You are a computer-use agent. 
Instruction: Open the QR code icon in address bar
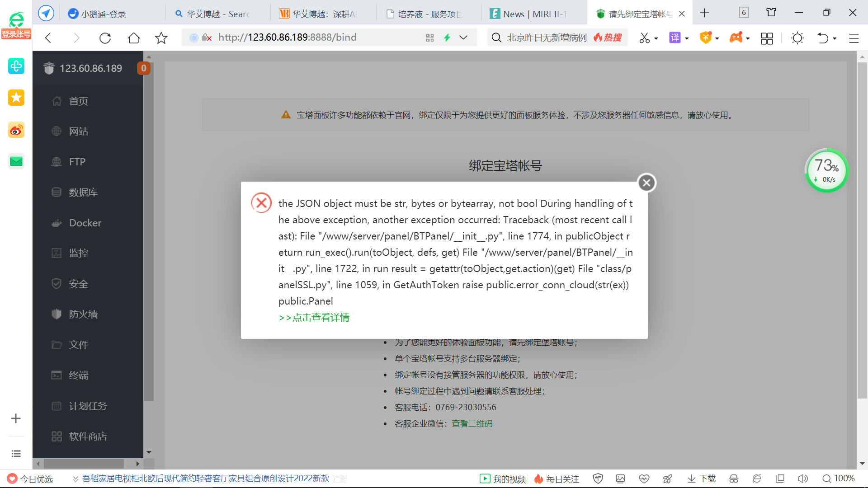pyautogui.click(x=429, y=38)
